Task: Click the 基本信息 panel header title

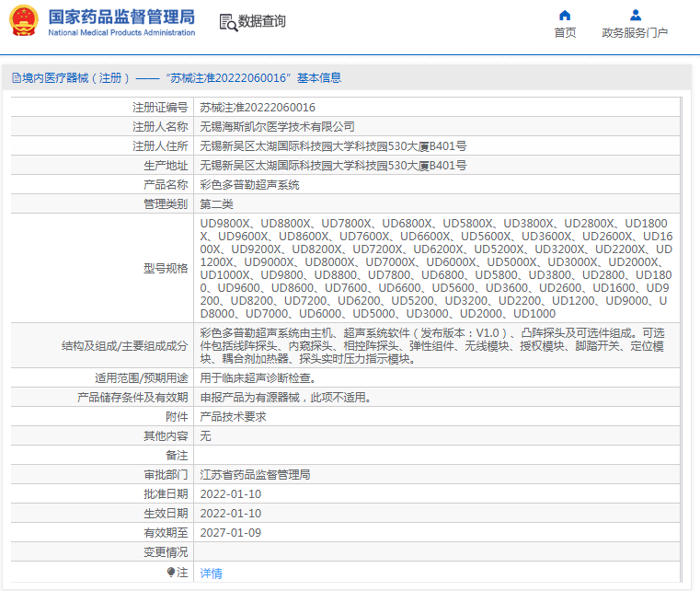Action: (x=319, y=77)
